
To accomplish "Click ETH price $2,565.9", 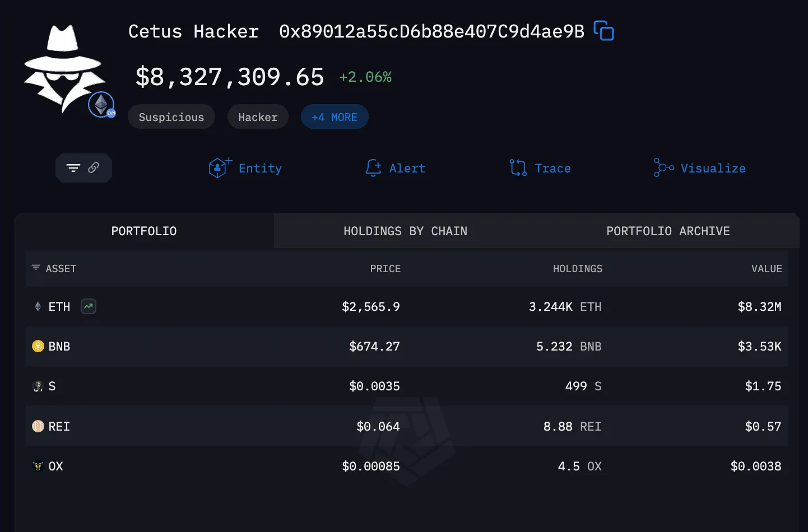I will 371,306.
